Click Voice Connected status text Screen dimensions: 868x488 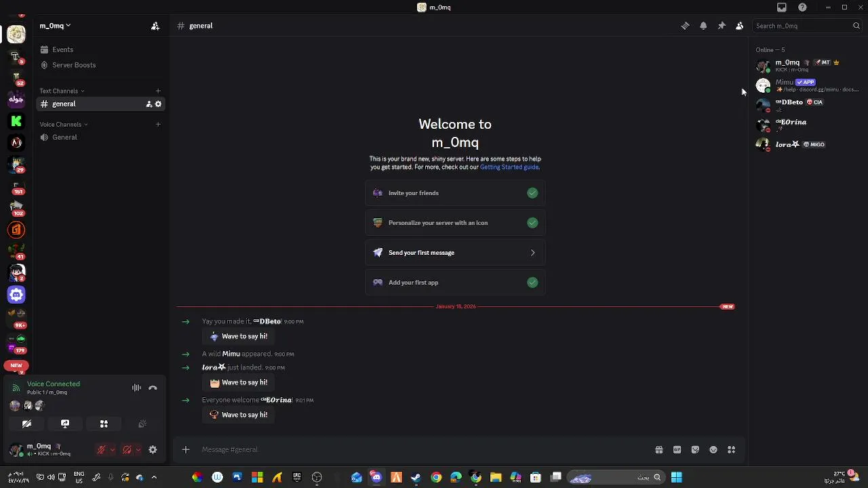point(54,384)
